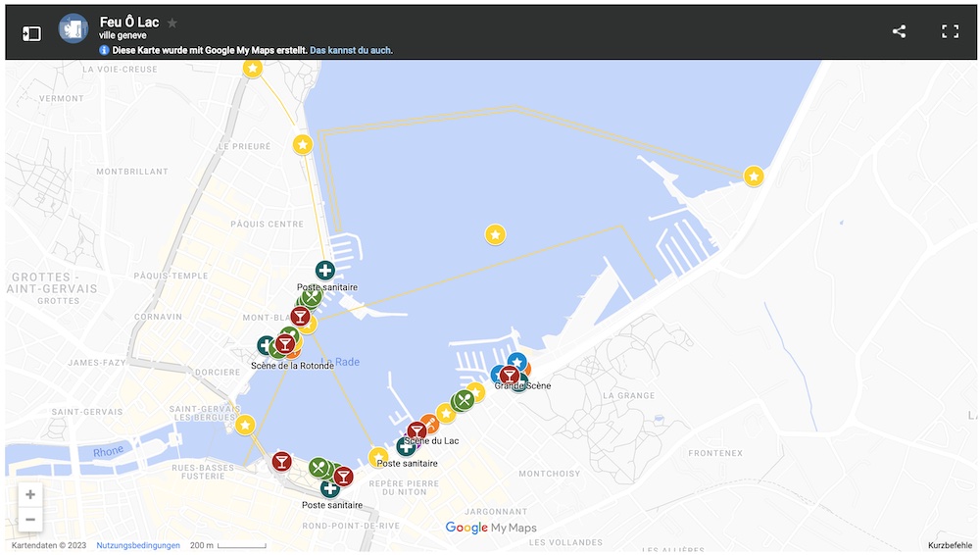Open the Poste sanitaire marker near Pâquis
This screenshot has width=980, height=555.
click(325, 271)
